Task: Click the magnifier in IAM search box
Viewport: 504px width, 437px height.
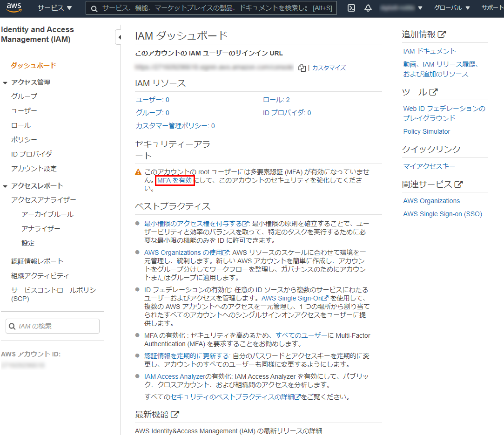Action: coord(12,326)
